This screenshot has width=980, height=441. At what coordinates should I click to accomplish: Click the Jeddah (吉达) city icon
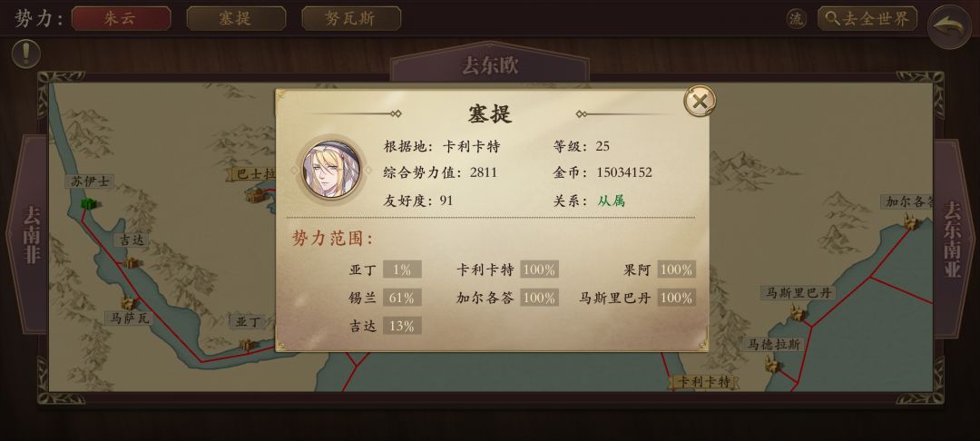click(130, 262)
